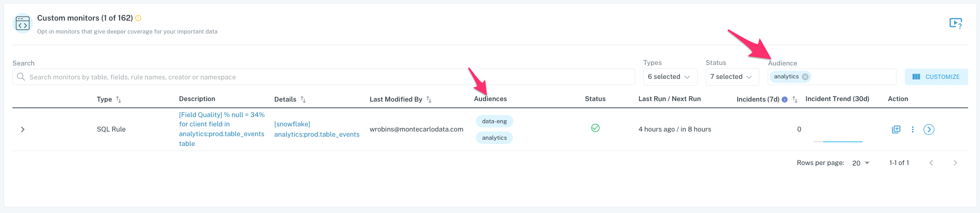Click the CUSTOMIZE columns button
The height and width of the screenshot is (213, 980).
pos(936,77)
